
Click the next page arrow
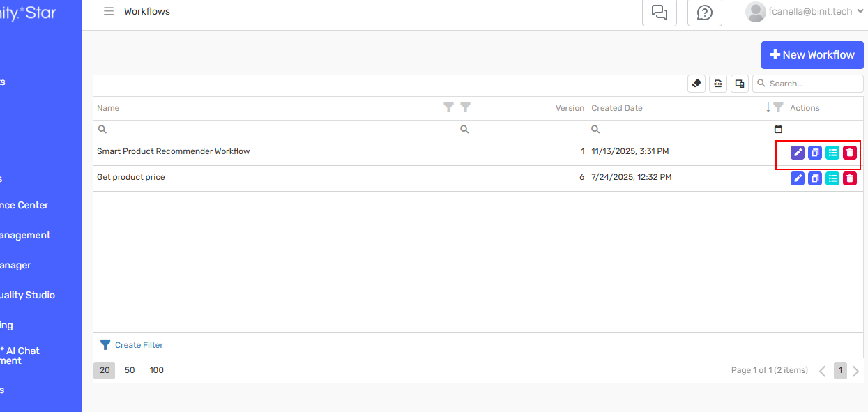[855, 370]
